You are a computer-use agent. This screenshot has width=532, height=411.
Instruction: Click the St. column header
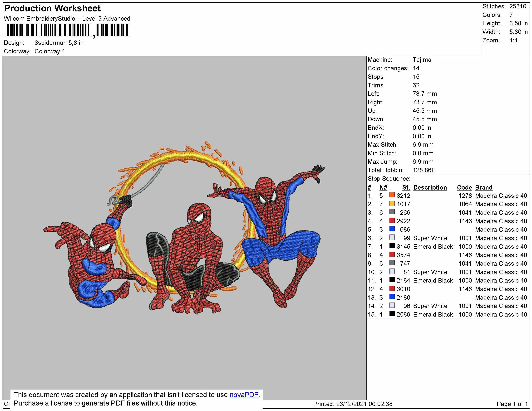[x=406, y=187]
